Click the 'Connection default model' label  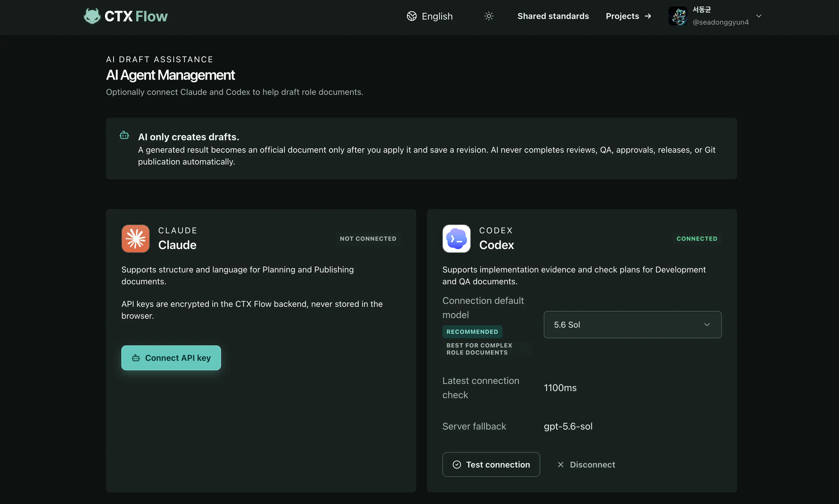pyautogui.click(x=483, y=307)
